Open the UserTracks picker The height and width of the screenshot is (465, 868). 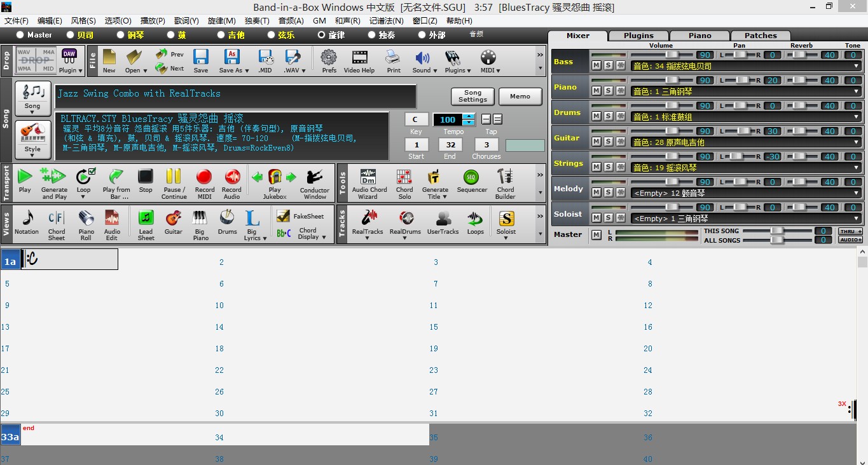tap(443, 223)
